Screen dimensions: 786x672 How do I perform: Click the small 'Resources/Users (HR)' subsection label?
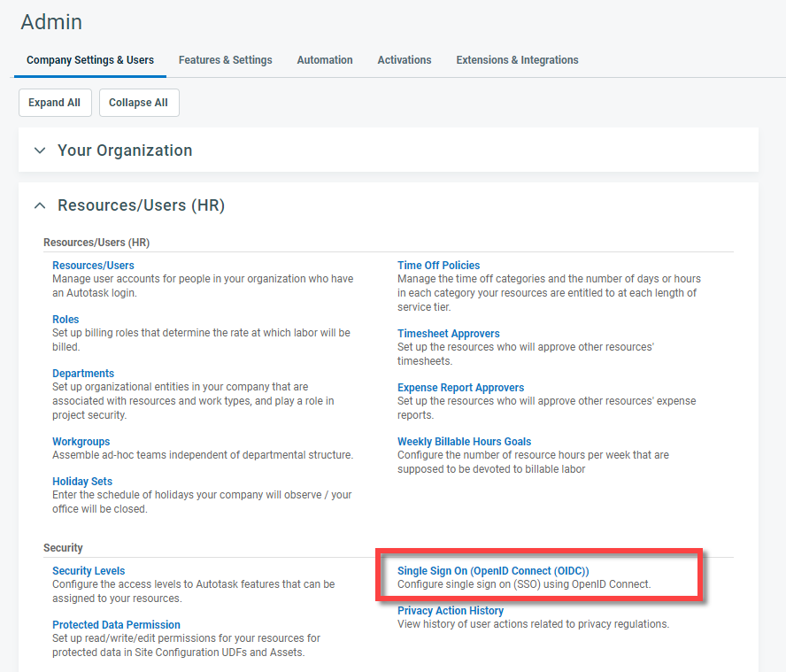(x=96, y=243)
